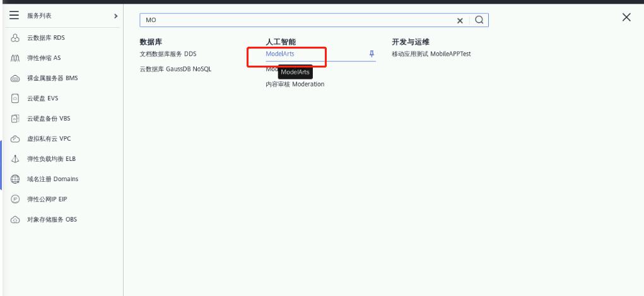Image resolution: width=644 pixels, height=296 pixels.
Task: Open the 云硬盘备份 VBS icon in sidebar
Action: 15,119
